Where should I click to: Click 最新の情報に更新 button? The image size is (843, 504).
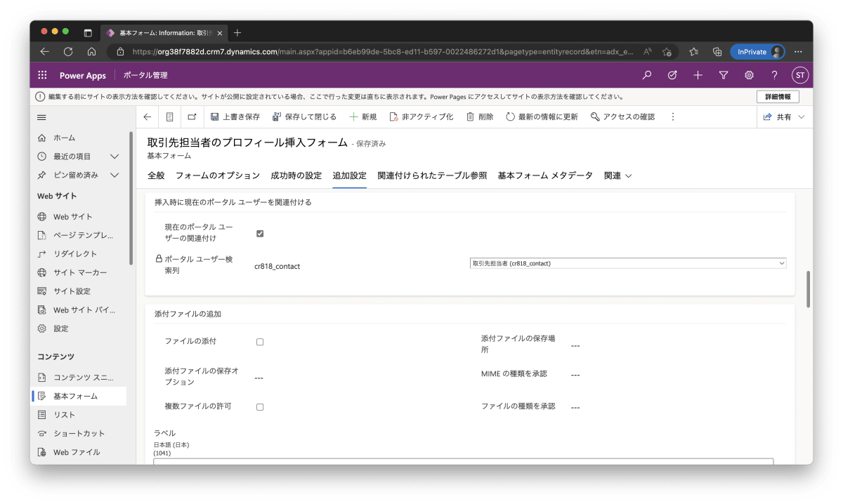pyautogui.click(x=542, y=117)
